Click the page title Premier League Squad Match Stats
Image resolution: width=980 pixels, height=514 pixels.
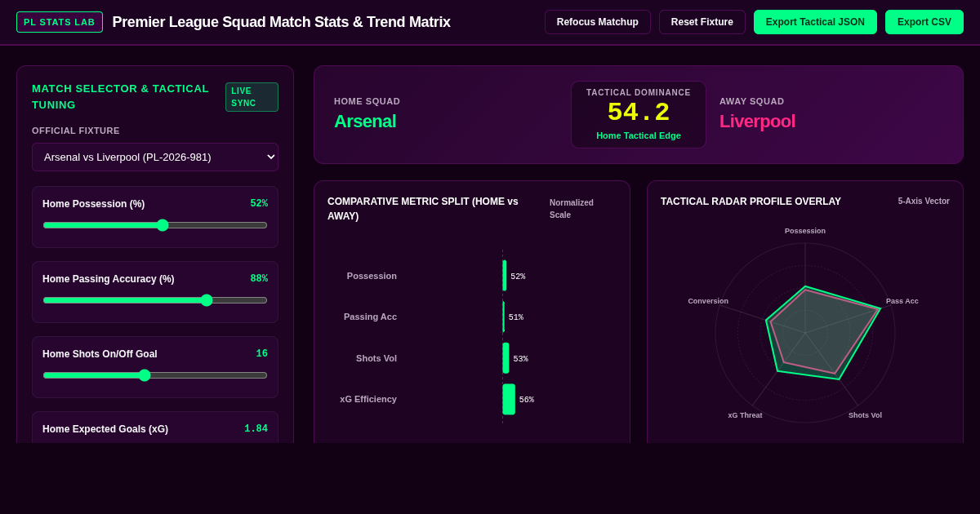click(281, 22)
